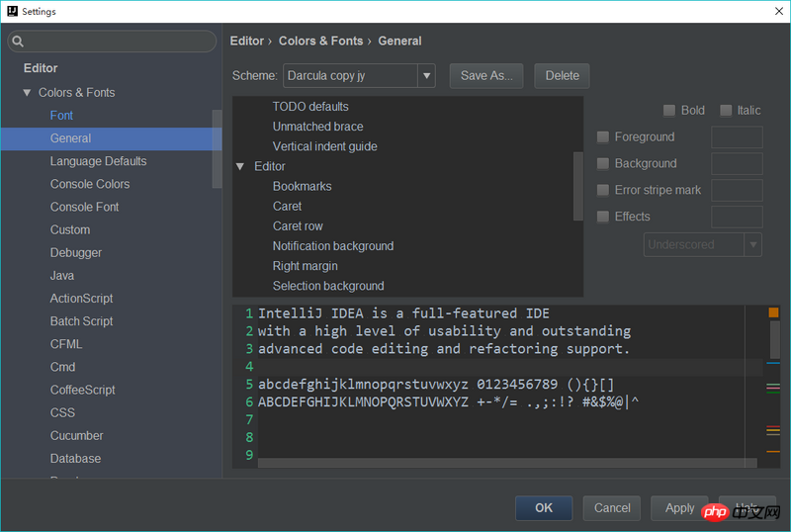Viewport: 791px width, 532px height.
Task: Select Vertical indent guide attribute
Action: point(325,146)
